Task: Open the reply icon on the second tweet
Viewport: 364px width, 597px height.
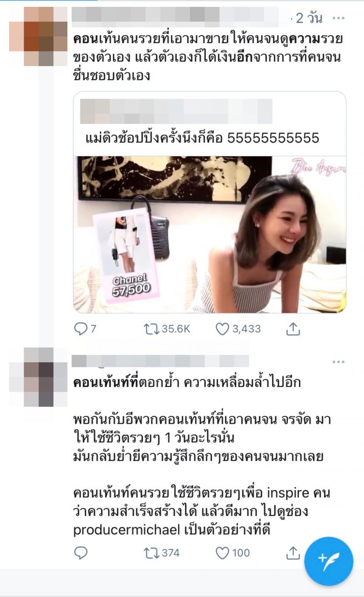Action: point(80,553)
